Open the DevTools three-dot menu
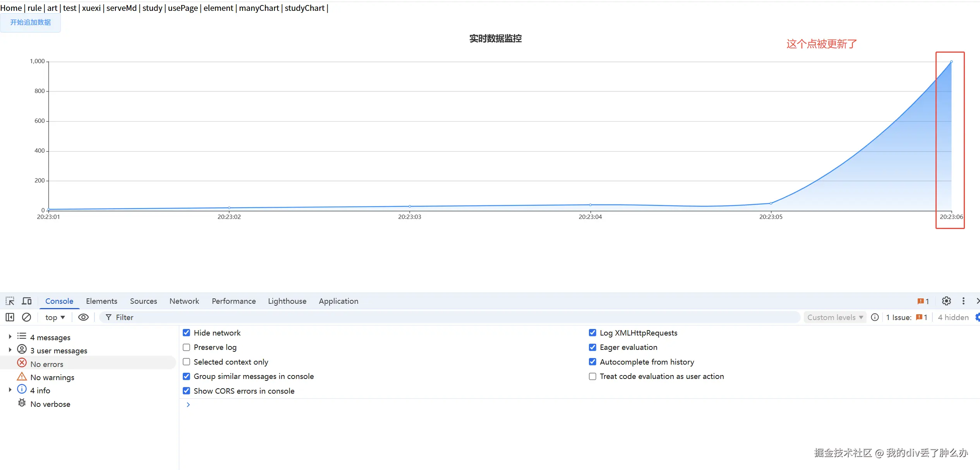The image size is (980, 470). point(963,301)
